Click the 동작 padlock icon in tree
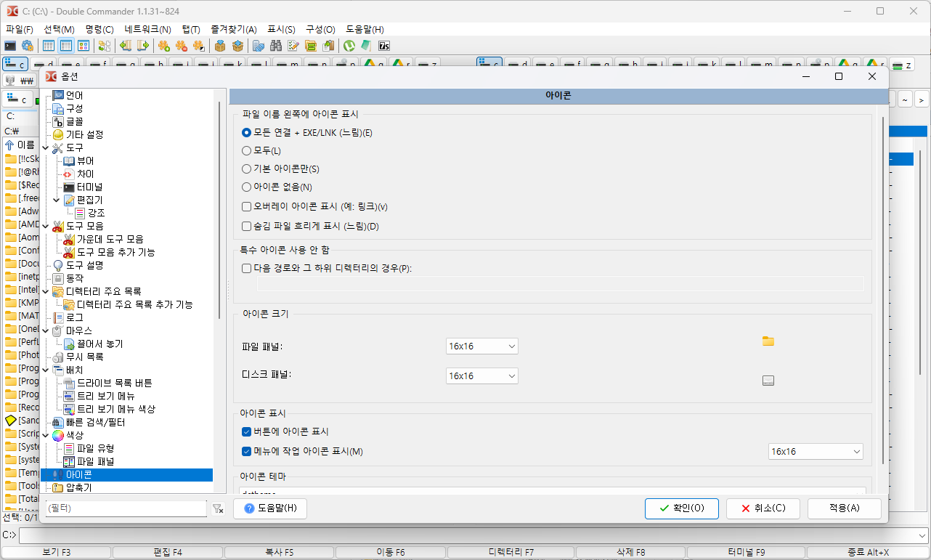This screenshot has width=931, height=560. point(58,278)
